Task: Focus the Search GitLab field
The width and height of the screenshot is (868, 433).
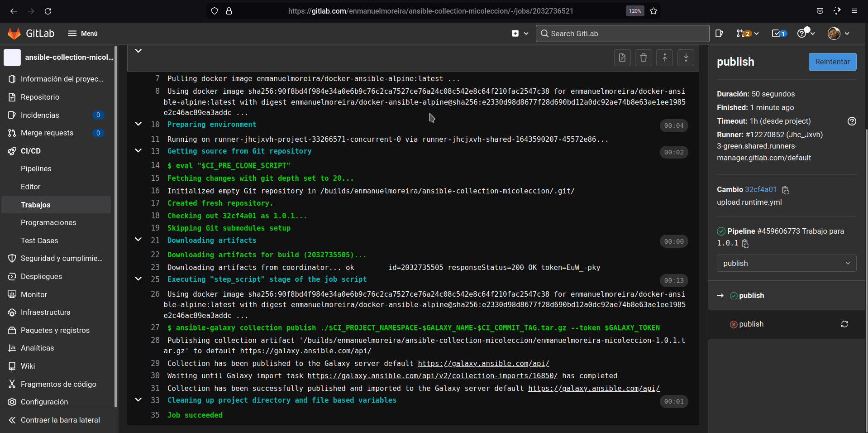Action: click(622, 34)
